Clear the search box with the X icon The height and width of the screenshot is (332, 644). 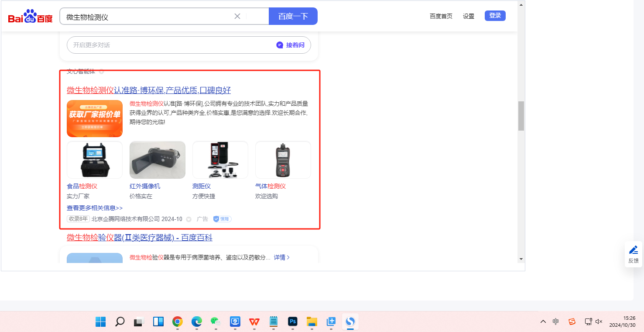click(x=237, y=16)
